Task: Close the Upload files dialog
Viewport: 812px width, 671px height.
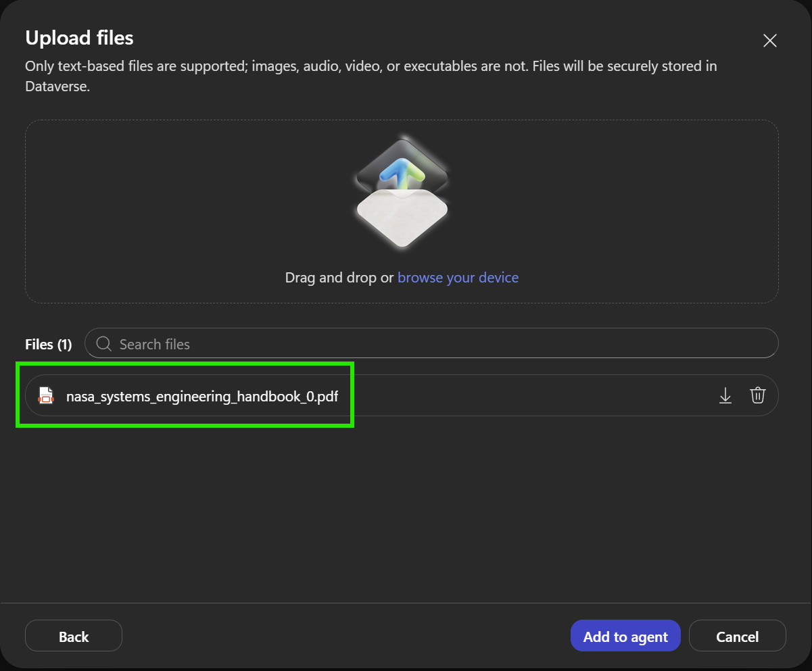Action: 769,41
